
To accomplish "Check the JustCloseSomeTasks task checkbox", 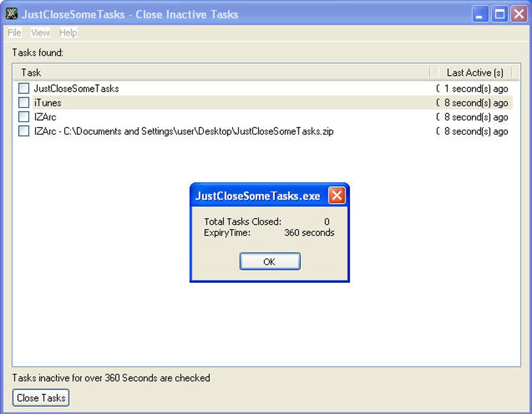I will tap(24, 88).
